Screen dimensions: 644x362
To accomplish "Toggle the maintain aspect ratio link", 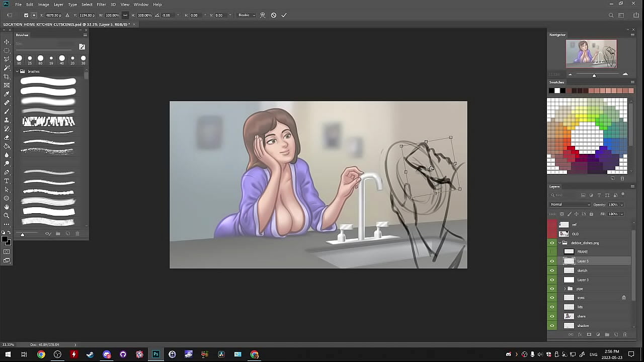I will 125,15.
